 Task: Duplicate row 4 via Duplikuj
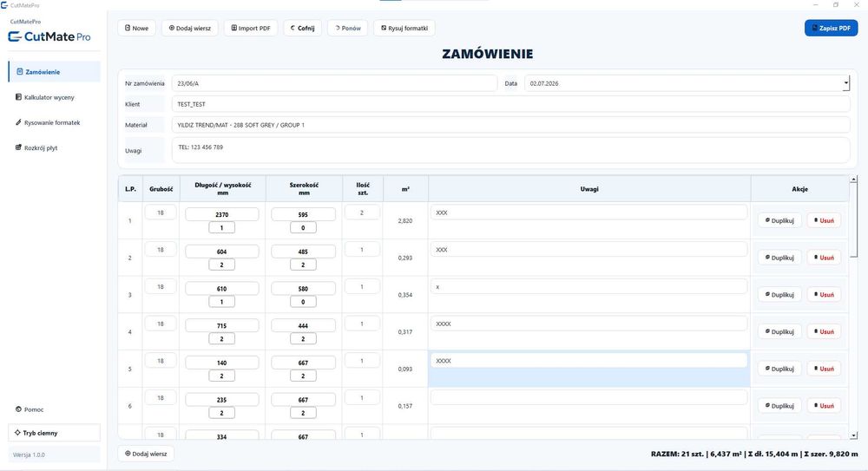coord(779,331)
